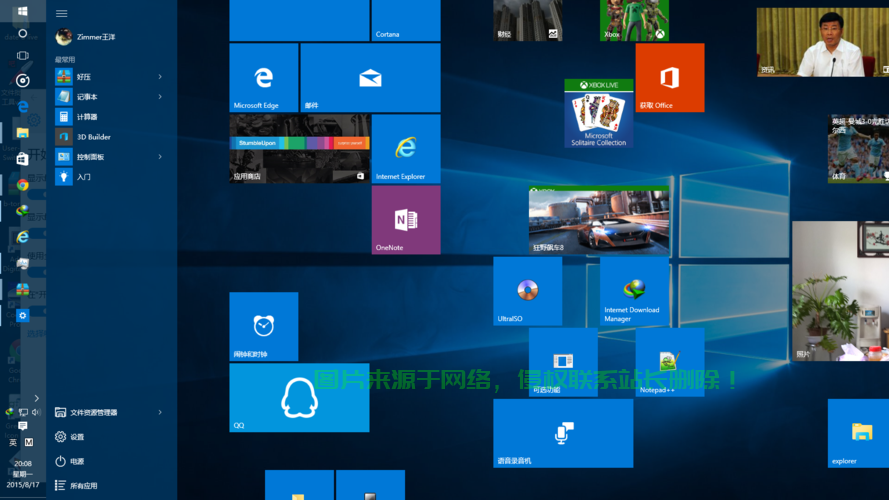
Task: Open the Cortana tile
Action: [406, 20]
